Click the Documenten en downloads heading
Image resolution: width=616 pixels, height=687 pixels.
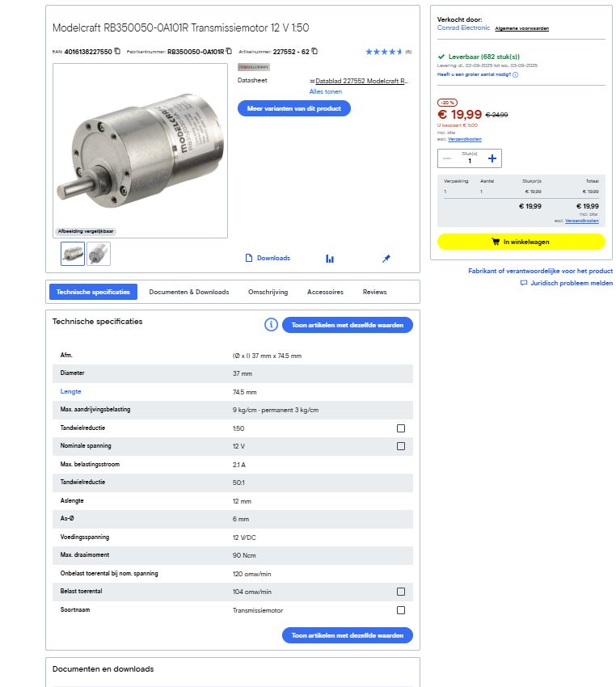click(x=103, y=669)
